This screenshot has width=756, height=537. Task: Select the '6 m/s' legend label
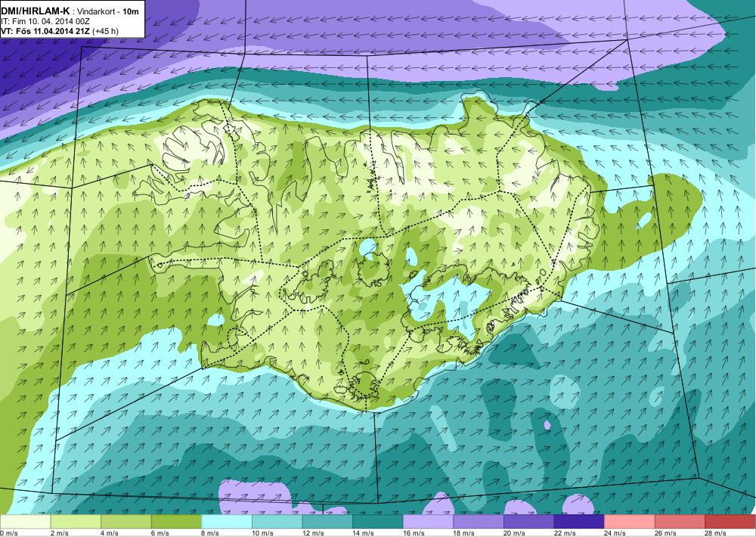click(160, 533)
